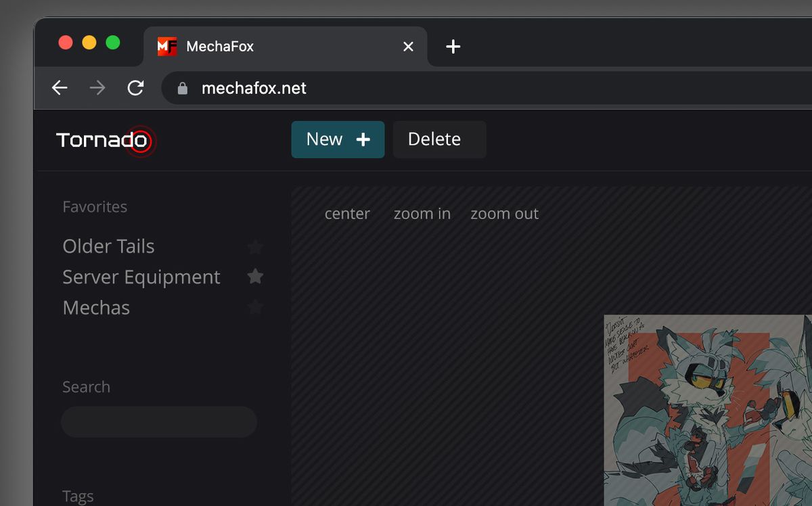Click the New button
The image size is (812, 506).
(338, 139)
